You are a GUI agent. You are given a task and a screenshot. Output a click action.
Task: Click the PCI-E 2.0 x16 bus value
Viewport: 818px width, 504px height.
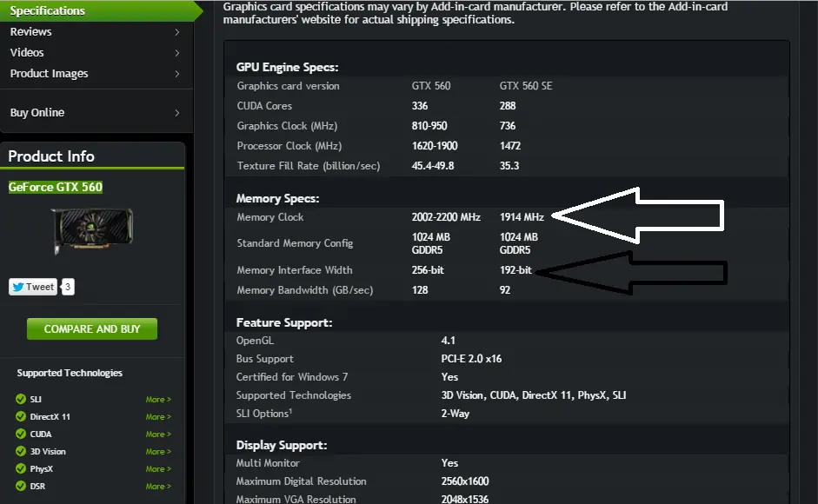[x=471, y=359]
